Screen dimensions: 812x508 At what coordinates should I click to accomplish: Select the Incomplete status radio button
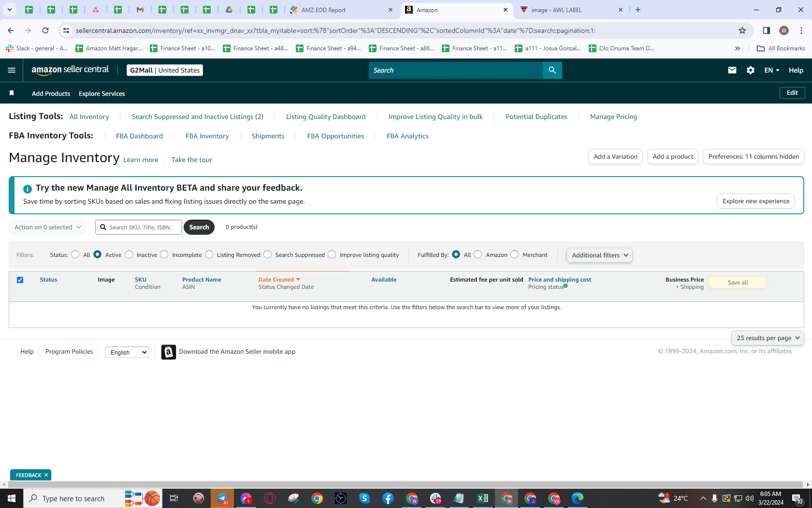pyautogui.click(x=164, y=254)
